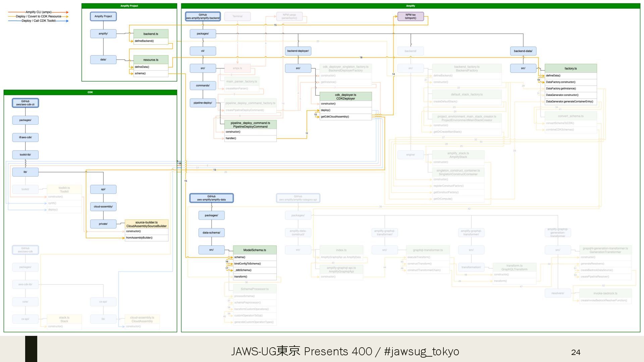Click the GitHub aws/aws-cdk-cli node
644x362 pixels.
pyautogui.click(x=25, y=103)
